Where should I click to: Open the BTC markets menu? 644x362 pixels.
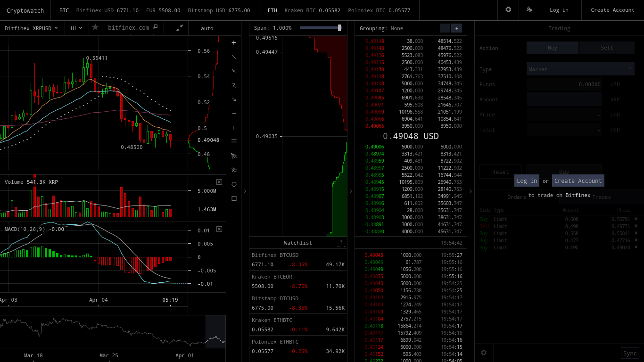point(64,10)
